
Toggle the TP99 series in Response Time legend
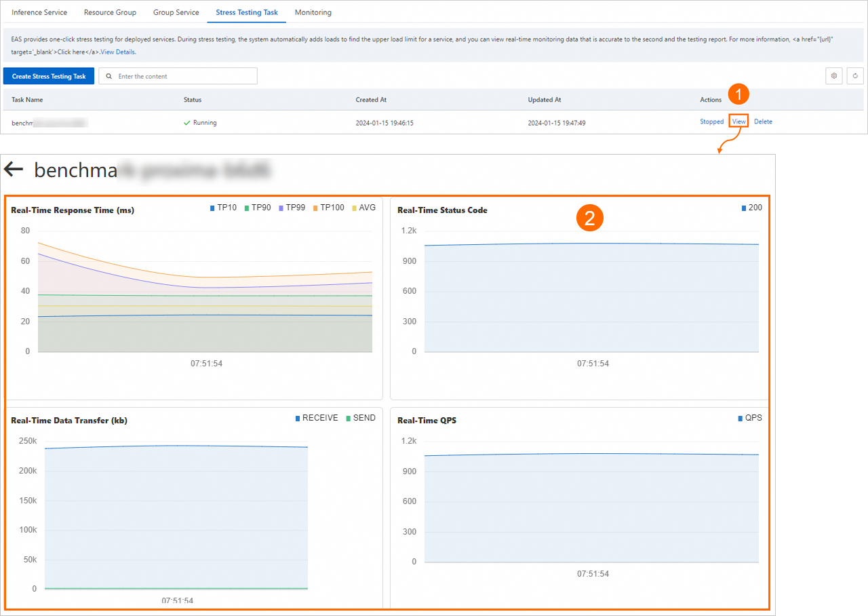[292, 208]
